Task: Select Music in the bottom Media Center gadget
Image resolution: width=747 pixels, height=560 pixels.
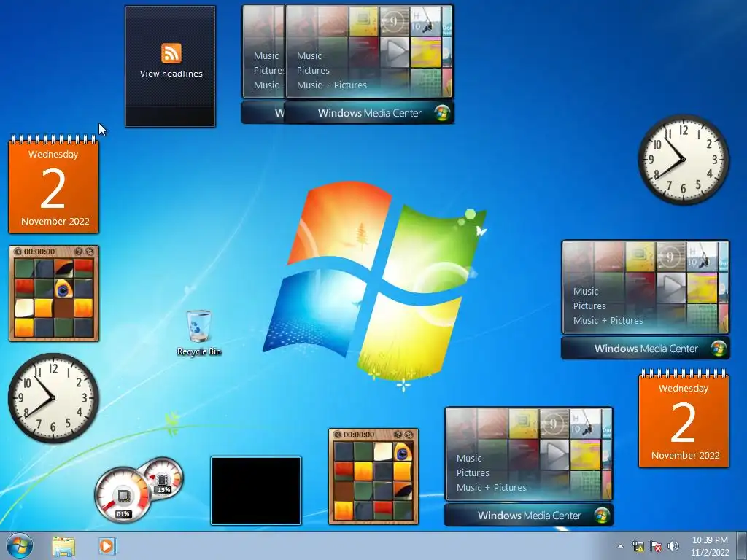Action: [x=469, y=459]
